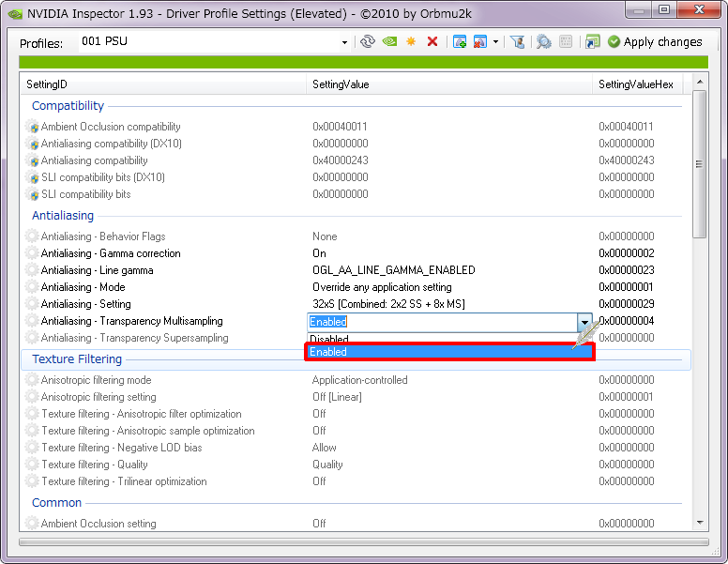
Task: Click the vertical scrollbar down arrow
Action: point(700,523)
